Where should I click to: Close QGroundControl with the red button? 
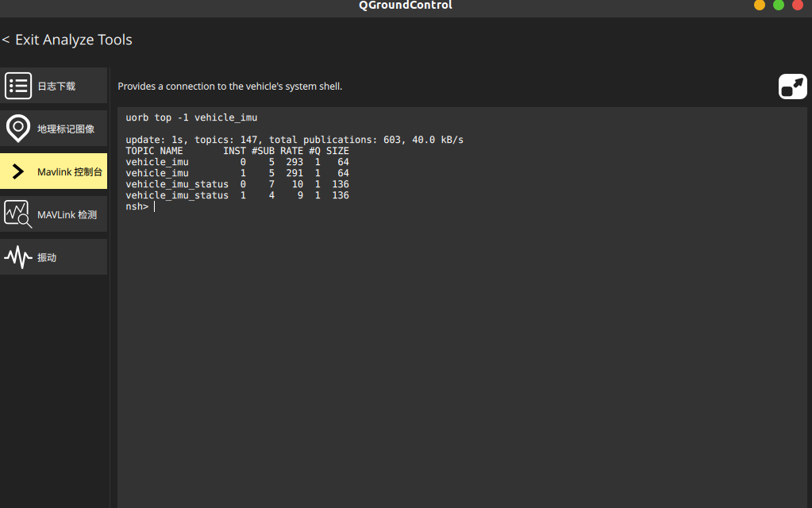(798, 5)
